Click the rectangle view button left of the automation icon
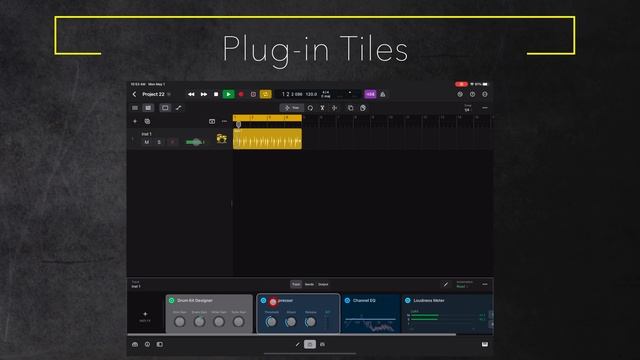Screen dimensions: 640x360 coord(165,108)
